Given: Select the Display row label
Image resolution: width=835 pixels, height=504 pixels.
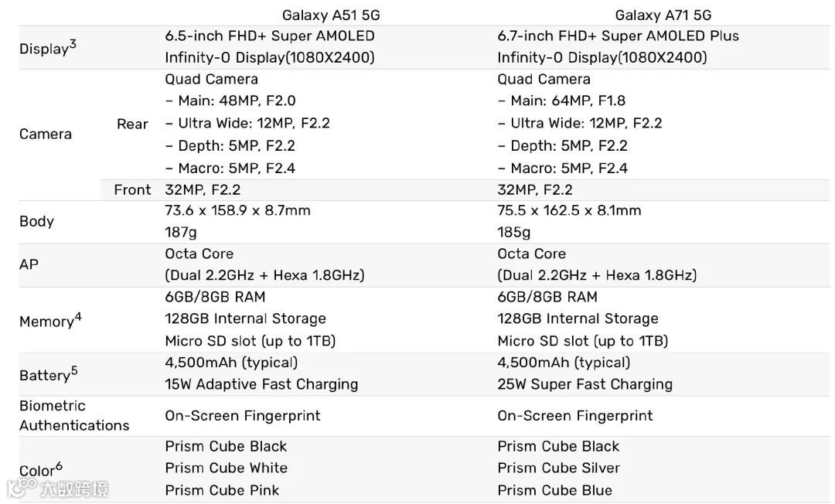Looking at the screenshot, I should point(47,47).
